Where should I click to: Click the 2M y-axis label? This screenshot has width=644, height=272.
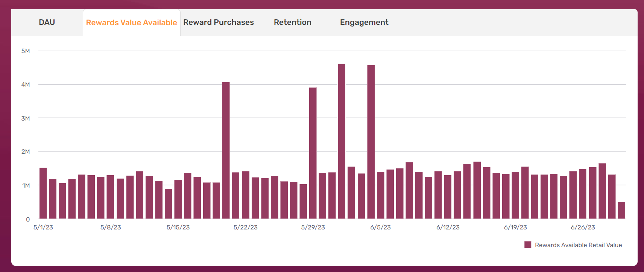coord(26,152)
